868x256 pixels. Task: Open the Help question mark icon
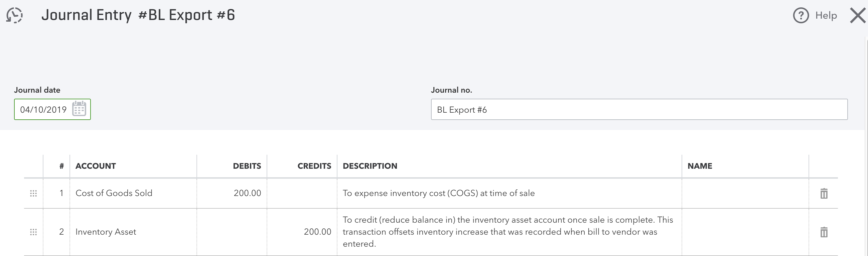point(801,15)
